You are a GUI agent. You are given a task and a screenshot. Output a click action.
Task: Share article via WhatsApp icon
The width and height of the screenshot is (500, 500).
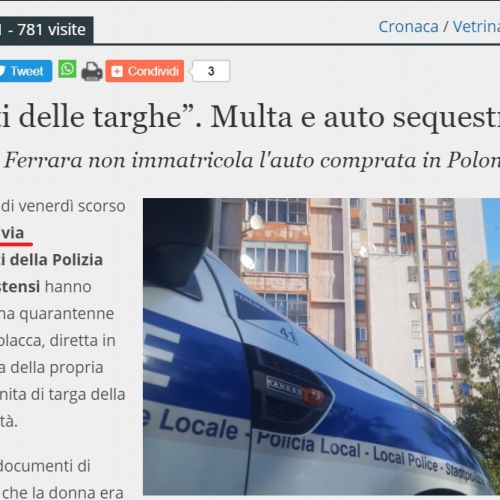click(67, 69)
